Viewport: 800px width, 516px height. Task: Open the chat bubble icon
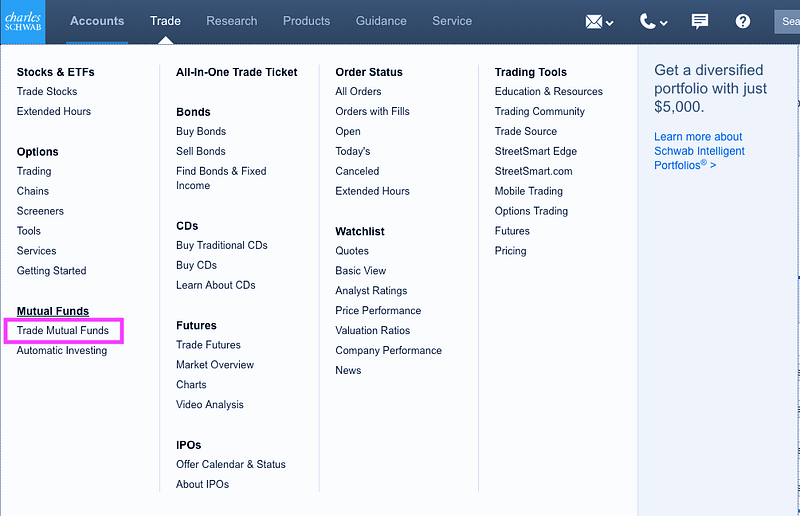click(699, 21)
